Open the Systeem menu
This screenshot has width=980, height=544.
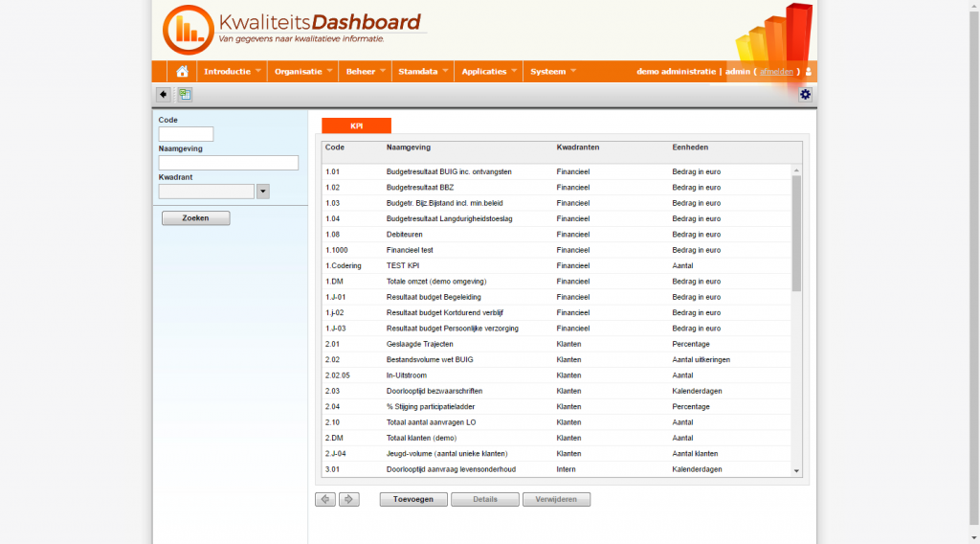click(x=553, y=72)
